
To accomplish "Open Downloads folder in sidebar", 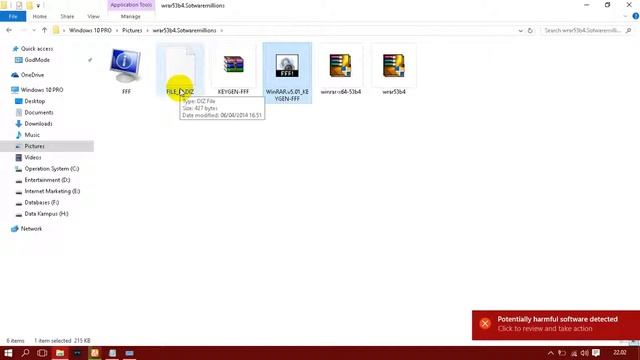I will point(38,124).
